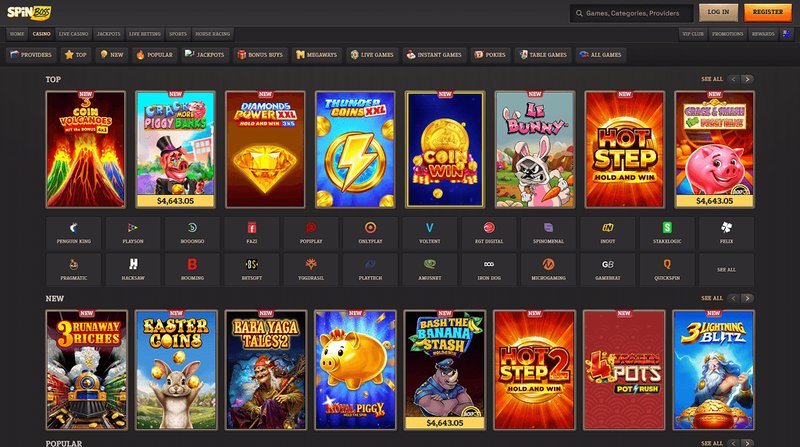Open the VIP Club page

[x=693, y=34]
